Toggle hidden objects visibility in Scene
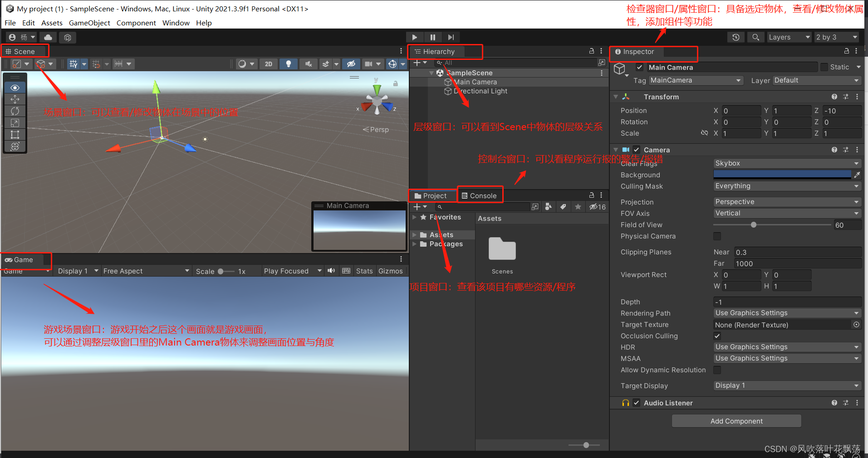 [351, 64]
